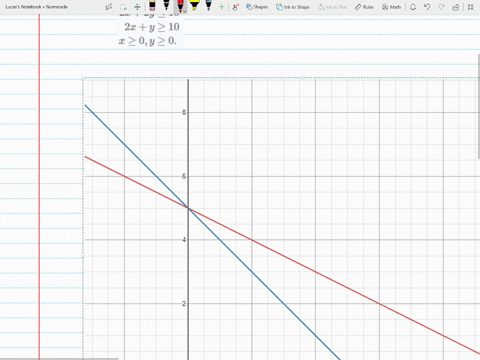Image resolution: width=480 pixels, height=360 pixels.
Task: Click the left-middle selection handle of the graph image
Action: (x=83, y=255)
